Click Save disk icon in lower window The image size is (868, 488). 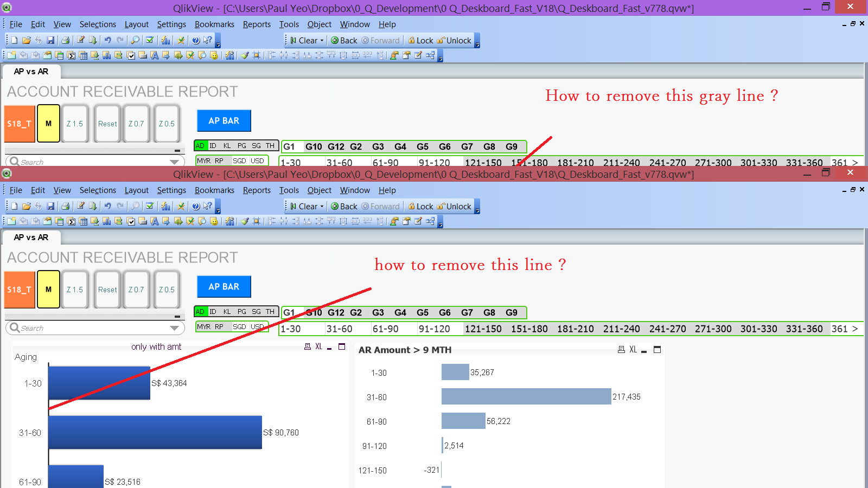pos(50,206)
